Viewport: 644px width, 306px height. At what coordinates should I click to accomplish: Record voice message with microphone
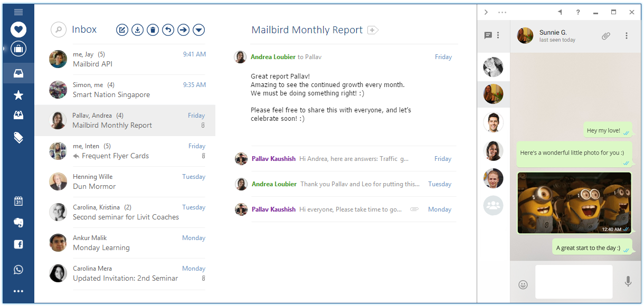tap(628, 282)
